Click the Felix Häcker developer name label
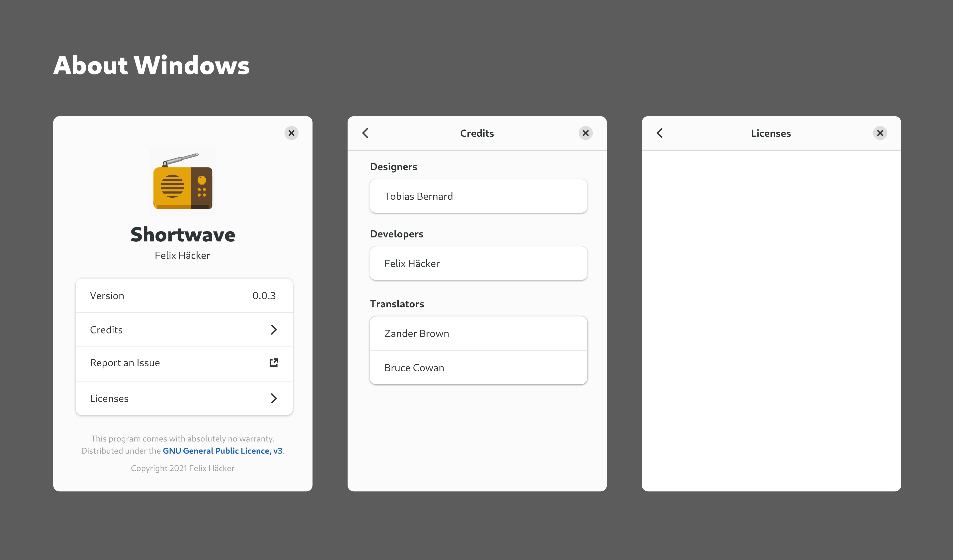 pyautogui.click(x=412, y=263)
